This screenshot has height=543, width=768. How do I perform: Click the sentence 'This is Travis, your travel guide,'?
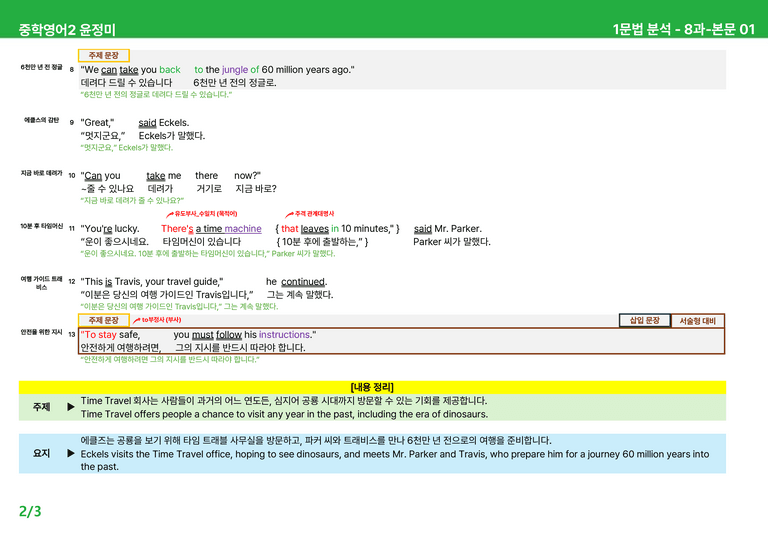coord(152,282)
